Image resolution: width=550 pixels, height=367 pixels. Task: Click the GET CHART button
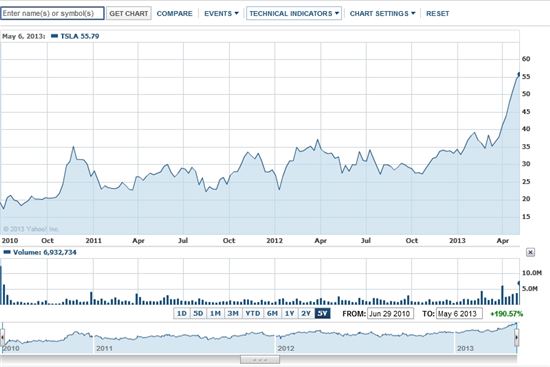click(129, 13)
